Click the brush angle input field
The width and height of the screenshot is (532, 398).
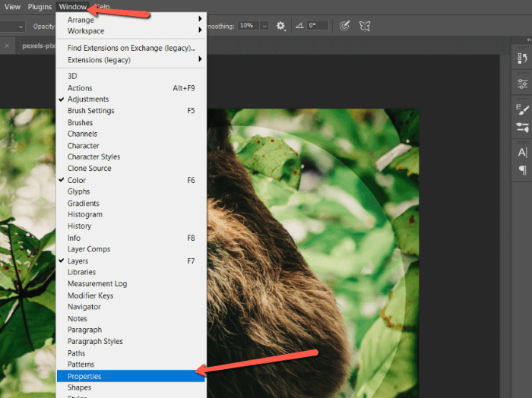pos(318,26)
